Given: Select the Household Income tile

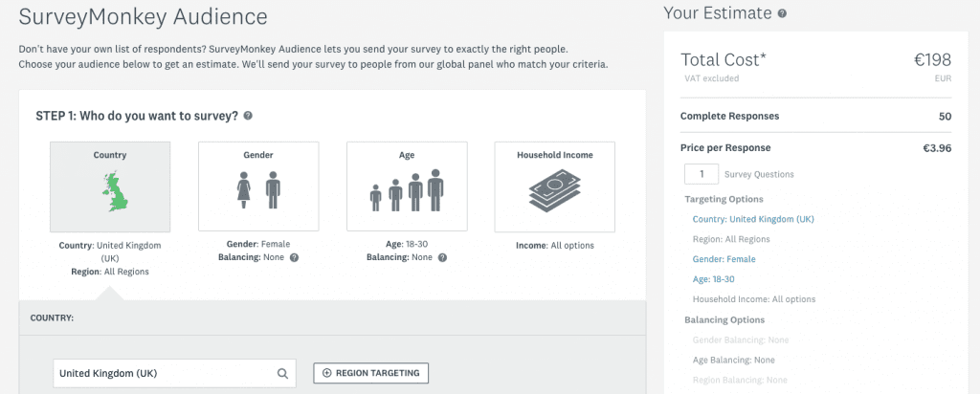Looking at the screenshot, I should tap(555, 186).
